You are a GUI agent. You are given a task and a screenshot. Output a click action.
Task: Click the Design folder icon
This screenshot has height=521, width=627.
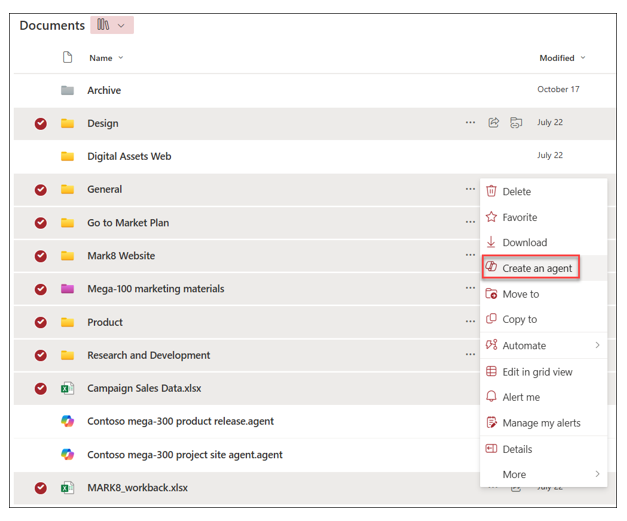[67, 123]
